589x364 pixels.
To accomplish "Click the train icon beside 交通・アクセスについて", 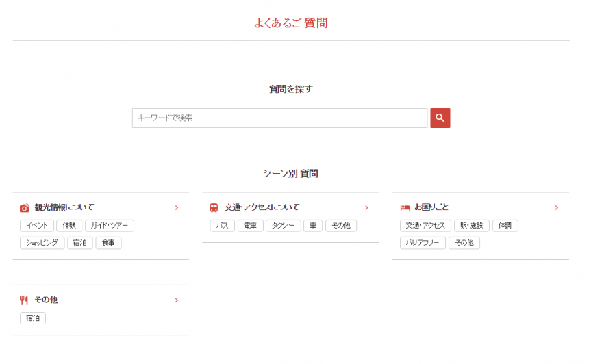I will (214, 208).
